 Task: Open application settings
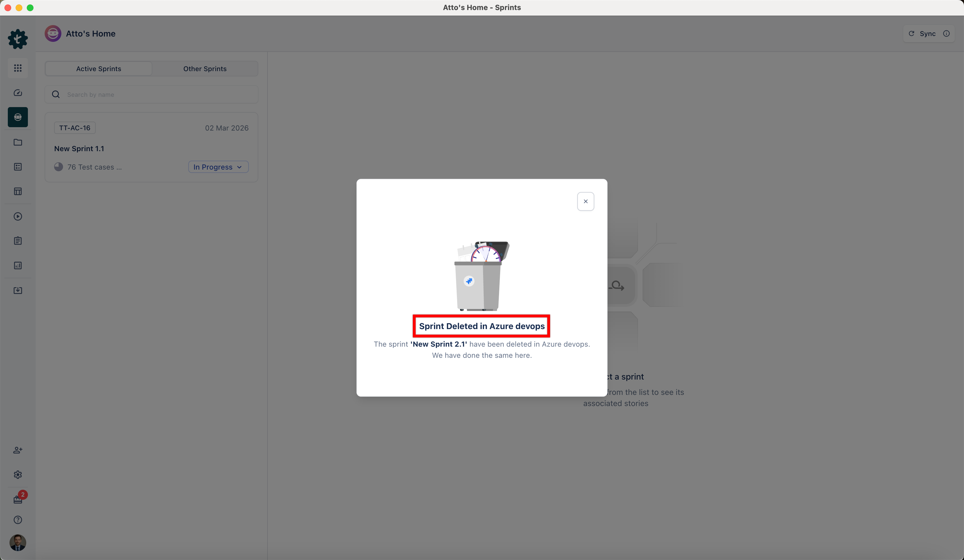18,475
